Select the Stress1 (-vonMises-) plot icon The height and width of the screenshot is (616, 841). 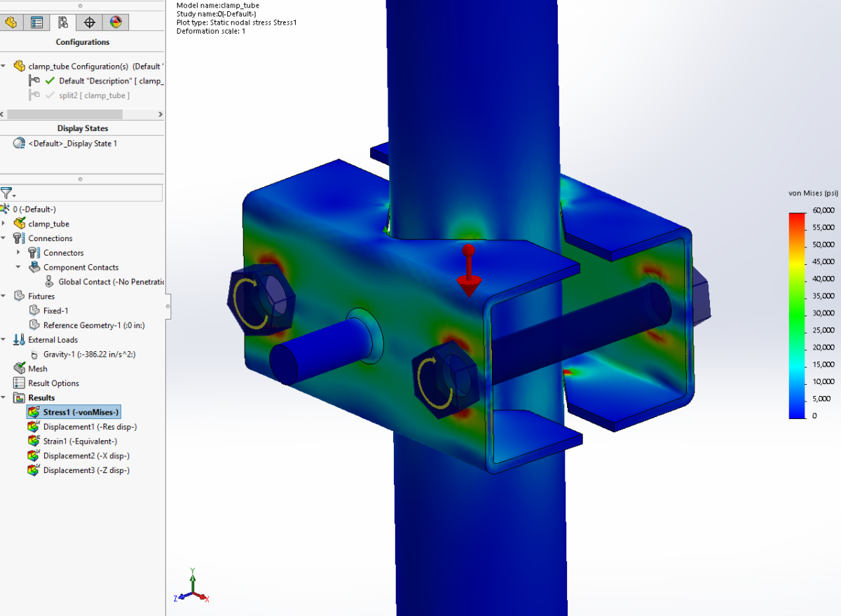point(33,411)
